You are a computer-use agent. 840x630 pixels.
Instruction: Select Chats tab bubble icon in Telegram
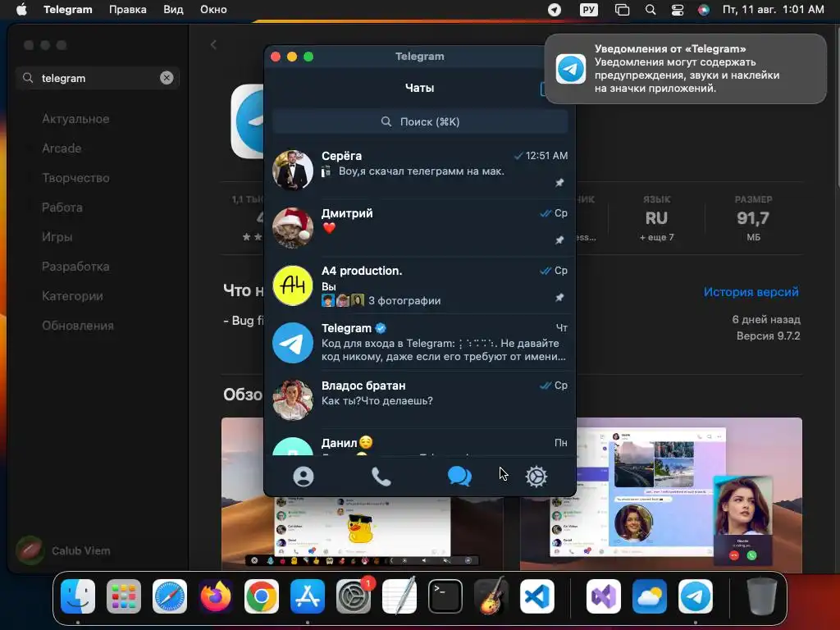pyautogui.click(x=459, y=477)
